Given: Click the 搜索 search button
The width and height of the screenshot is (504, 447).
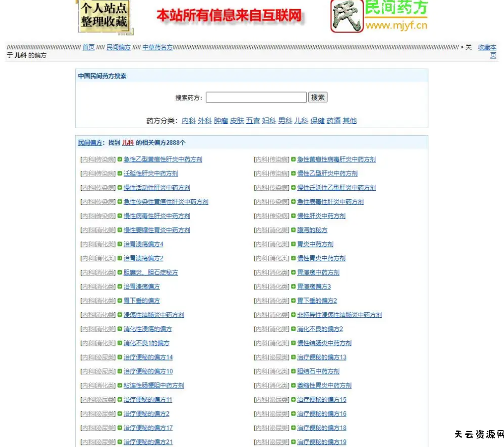Looking at the screenshot, I should [318, 97].
